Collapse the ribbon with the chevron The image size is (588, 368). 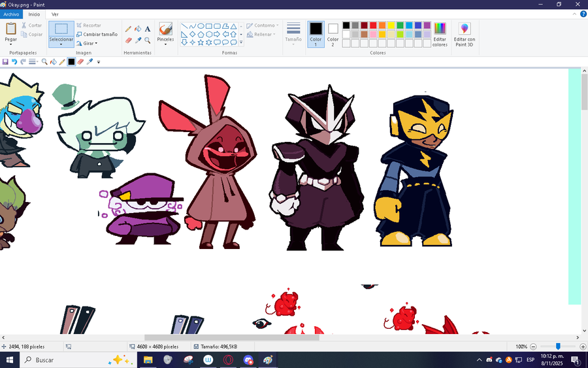pyautogui.click(x=574, y=14)
